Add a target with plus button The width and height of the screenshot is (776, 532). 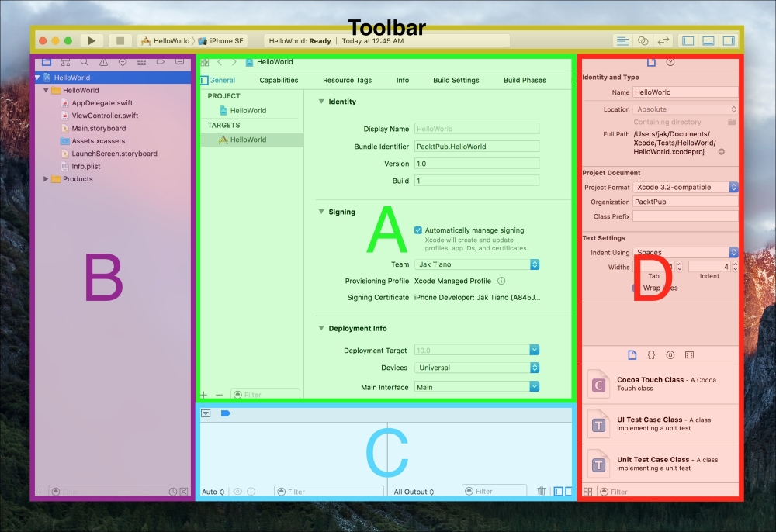pos(204,395)
